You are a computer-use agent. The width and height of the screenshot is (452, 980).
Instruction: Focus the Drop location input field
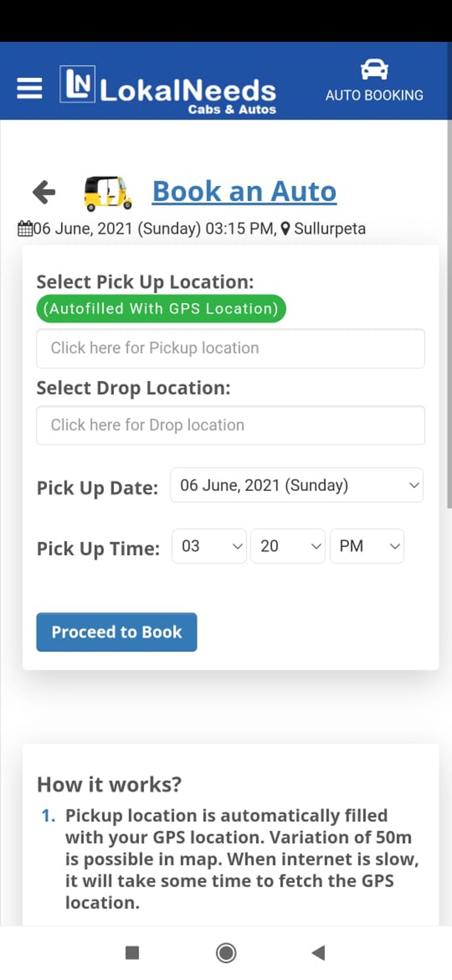230,425
